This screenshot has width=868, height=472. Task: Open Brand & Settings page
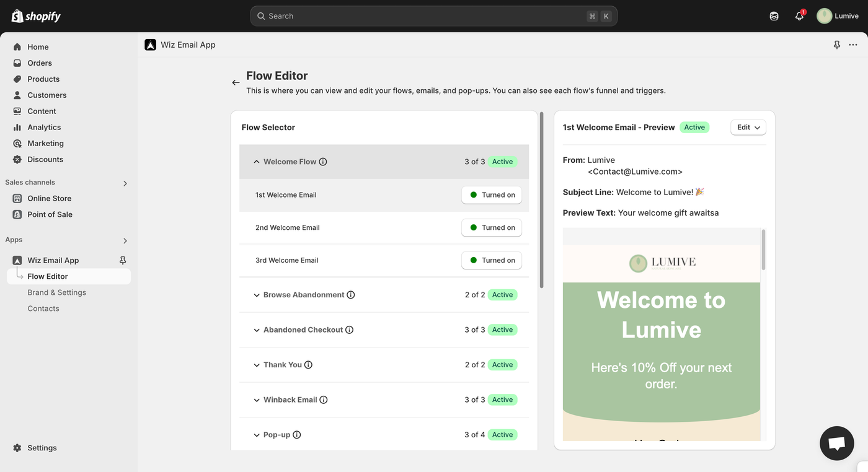(x=56, y=292)
